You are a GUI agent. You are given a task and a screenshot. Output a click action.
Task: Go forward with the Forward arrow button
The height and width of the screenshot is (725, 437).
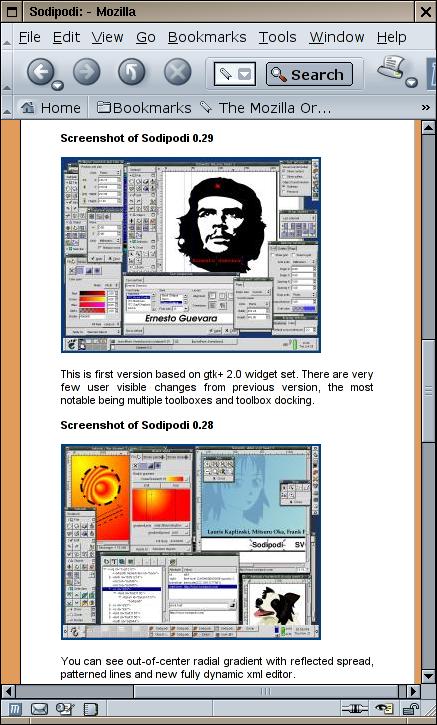tap(86, 73)
